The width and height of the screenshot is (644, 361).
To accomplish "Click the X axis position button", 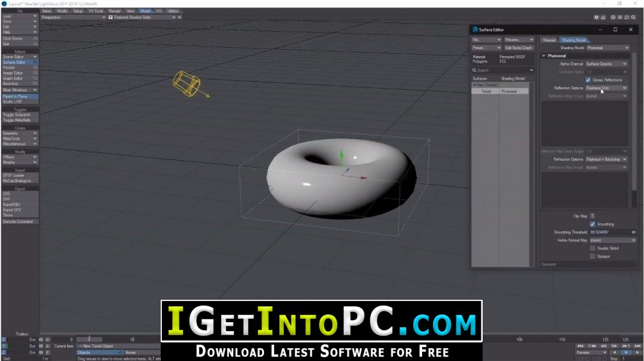I will [4, 340].
